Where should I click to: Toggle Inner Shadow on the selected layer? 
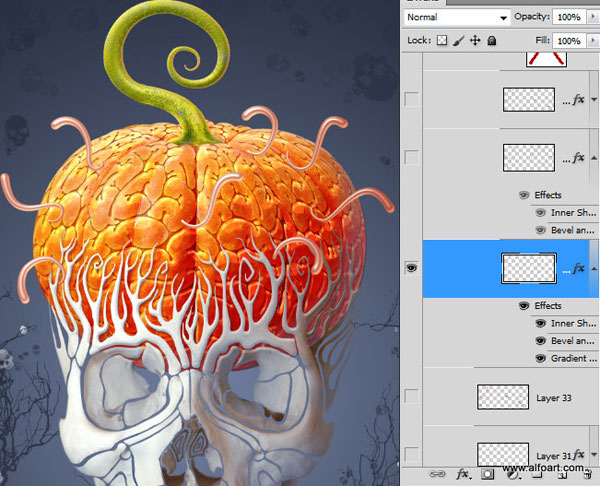[x=540, y=323]
